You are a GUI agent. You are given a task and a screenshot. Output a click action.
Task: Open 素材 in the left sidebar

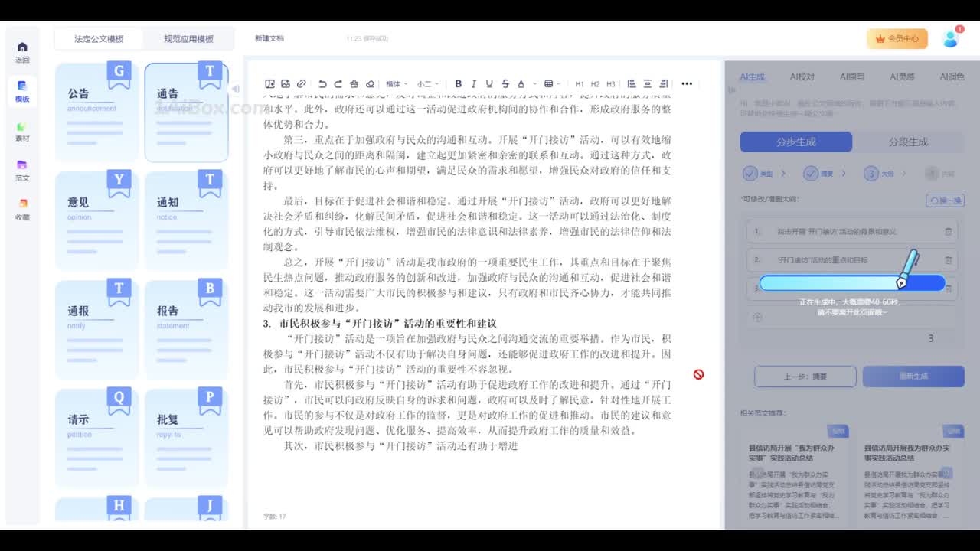tap(22, 132)
